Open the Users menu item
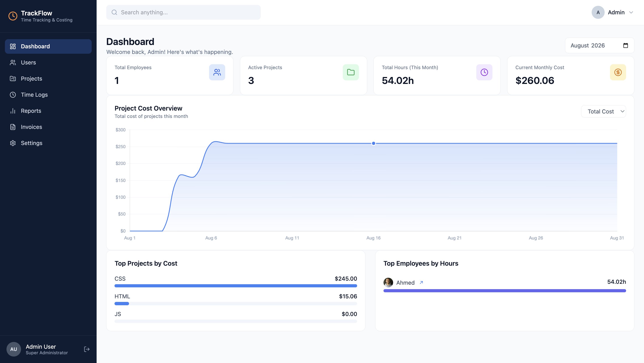The width and height of the screenshot is (644, 363). click(48, 62)
